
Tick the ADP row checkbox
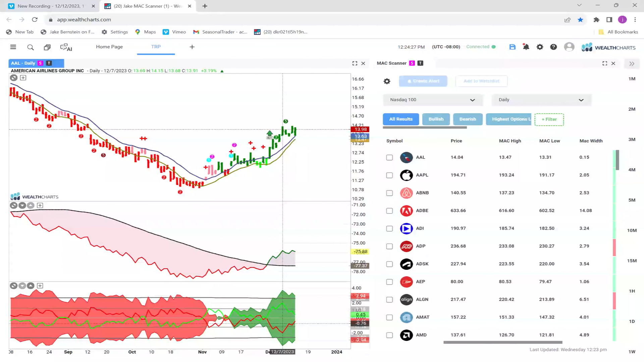(389, 246)
